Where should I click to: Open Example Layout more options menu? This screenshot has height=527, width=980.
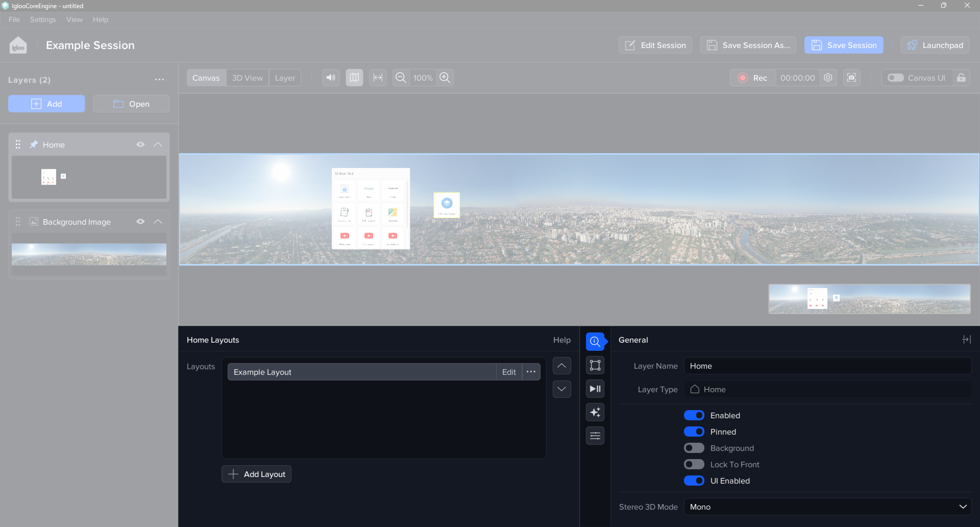click(x=531, y=372)
